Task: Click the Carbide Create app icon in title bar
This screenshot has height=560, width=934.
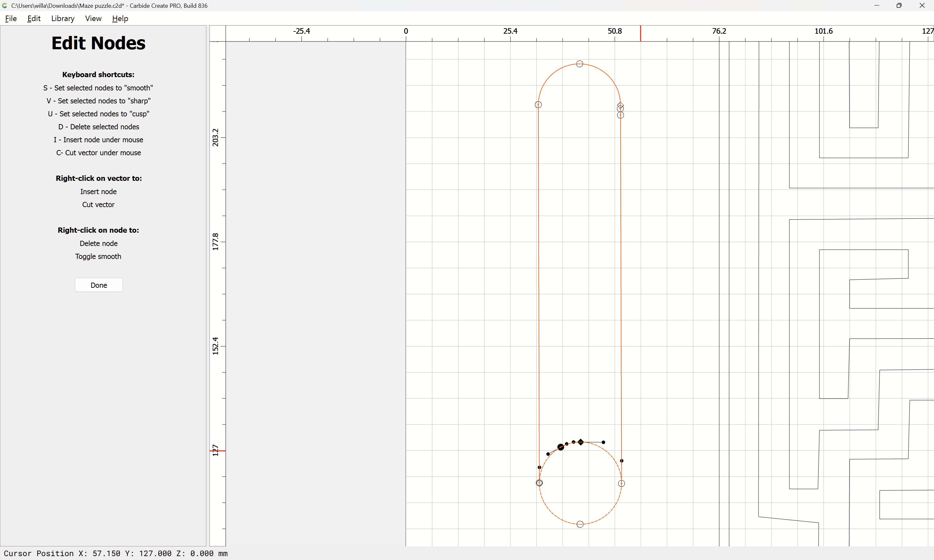Action: [x=5, y=6]
